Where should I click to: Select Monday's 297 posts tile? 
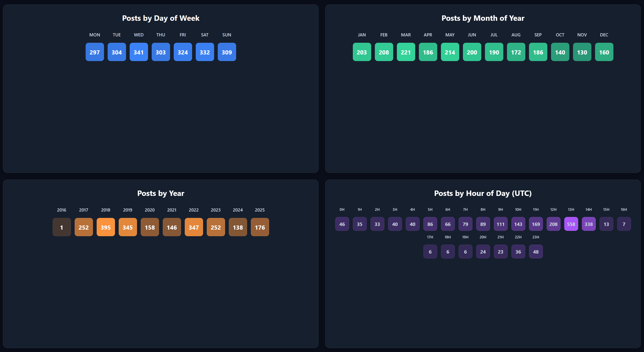point(94,52)
